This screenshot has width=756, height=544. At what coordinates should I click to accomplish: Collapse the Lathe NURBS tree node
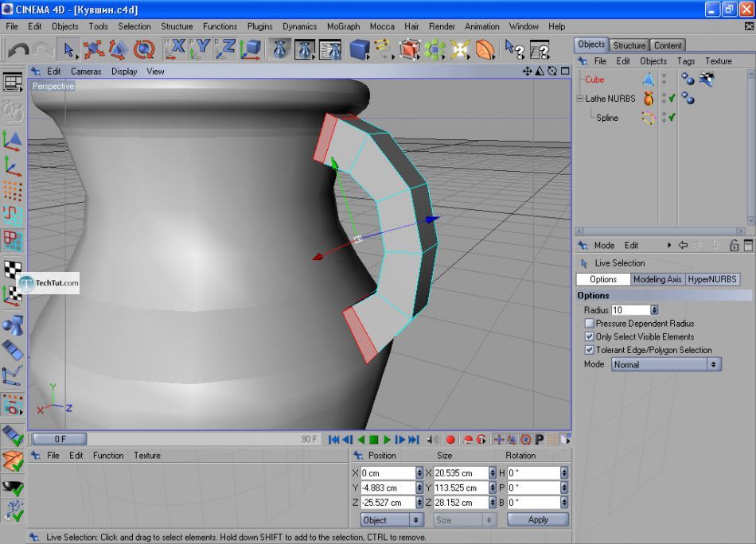coord(579,99)
